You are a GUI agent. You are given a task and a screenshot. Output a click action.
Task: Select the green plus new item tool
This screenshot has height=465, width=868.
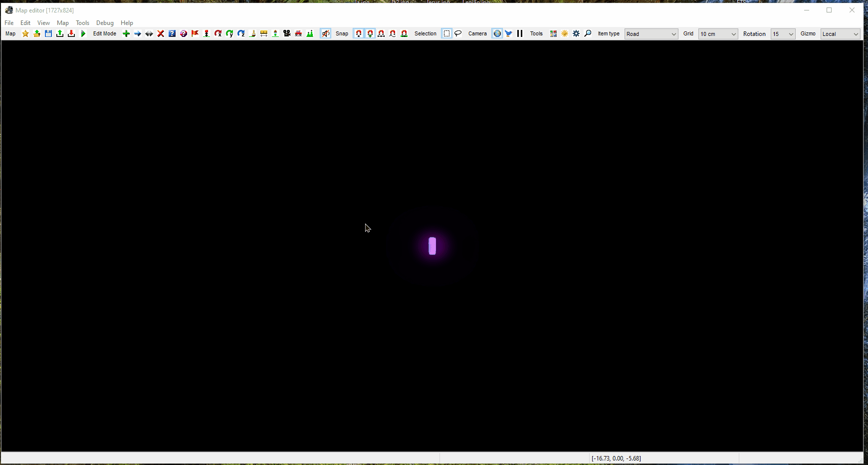pos(126,33)
